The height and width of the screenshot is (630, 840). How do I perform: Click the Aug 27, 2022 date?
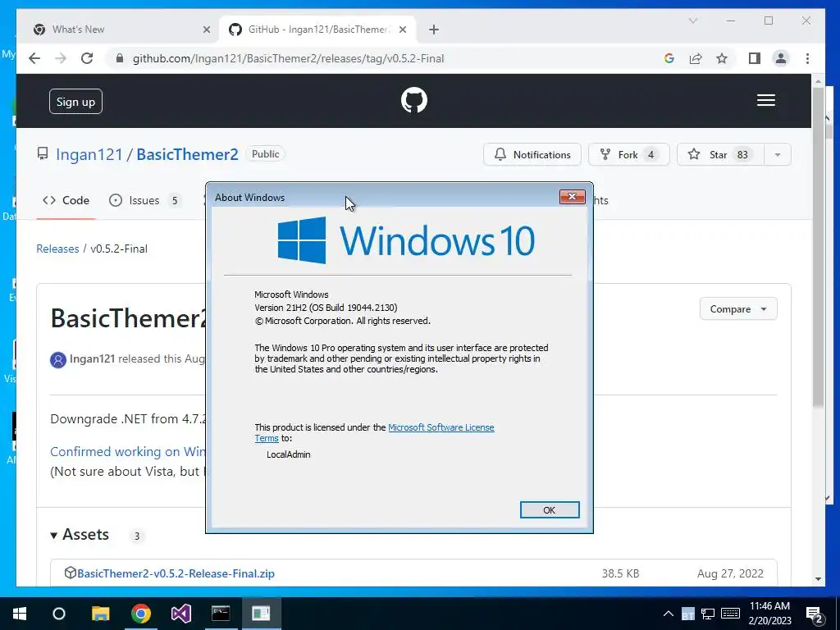click(730, 573)
